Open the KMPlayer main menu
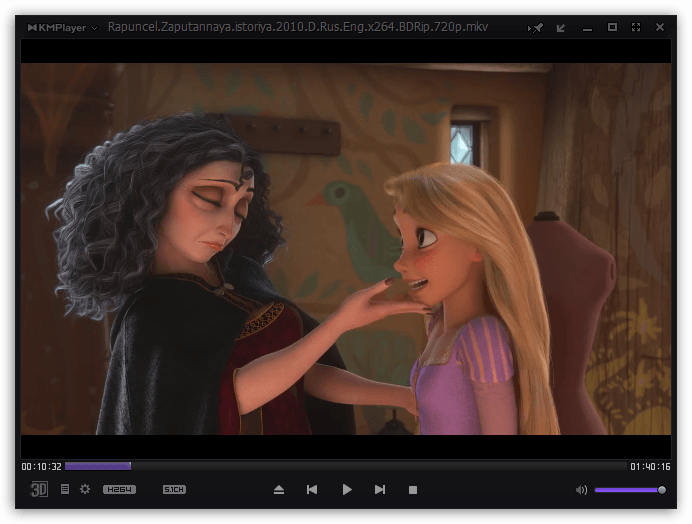Viewport: 692px width, 524px height. point(57,28)
